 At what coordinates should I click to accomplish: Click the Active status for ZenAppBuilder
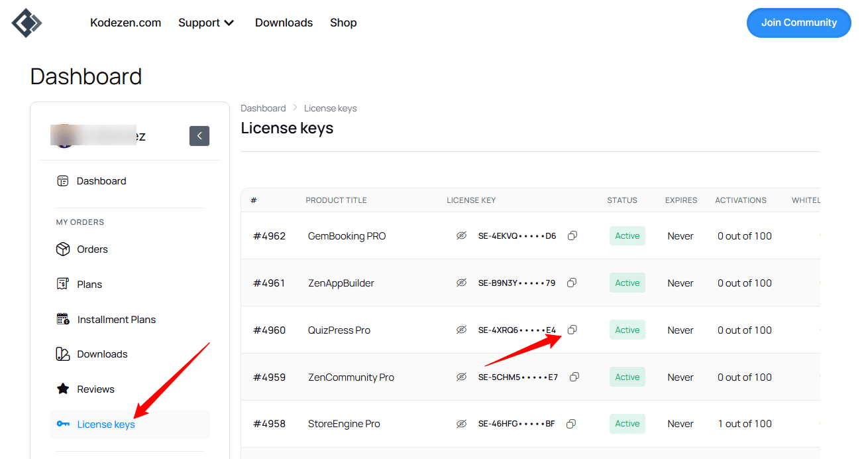pyautogui.click(x=627, y=283)
